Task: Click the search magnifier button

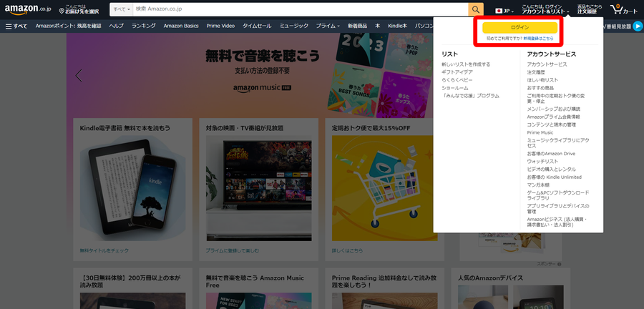Action: pos(476,9)
